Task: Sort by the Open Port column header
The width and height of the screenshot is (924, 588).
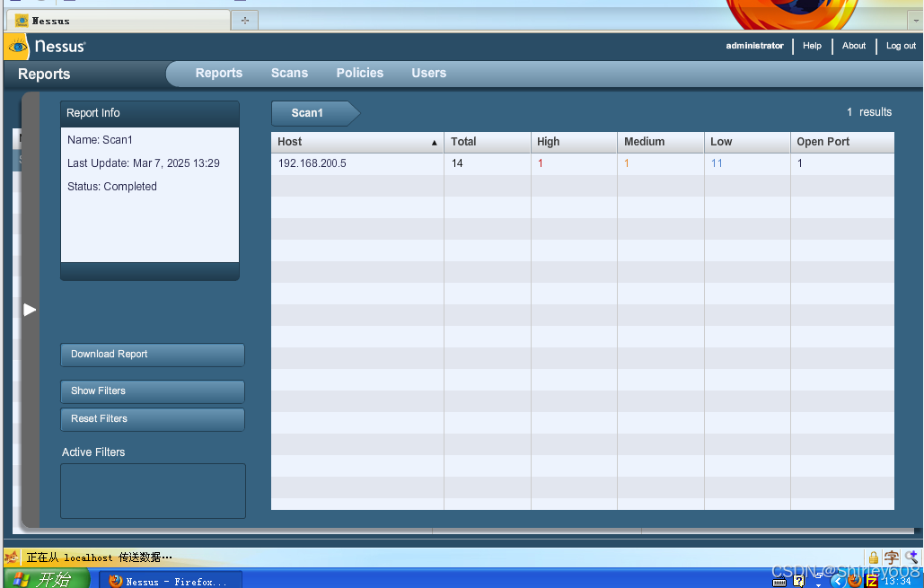Action: (842, 142)
